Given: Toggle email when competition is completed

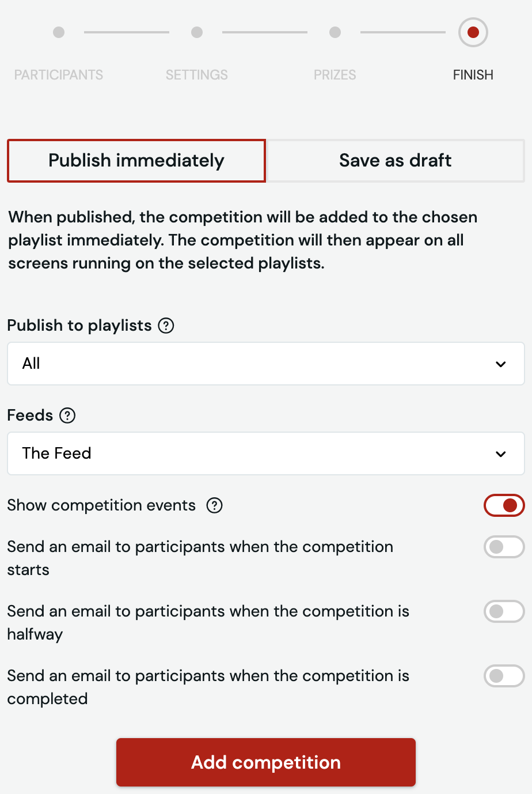Looking at the screenshot, I should 504,676.
